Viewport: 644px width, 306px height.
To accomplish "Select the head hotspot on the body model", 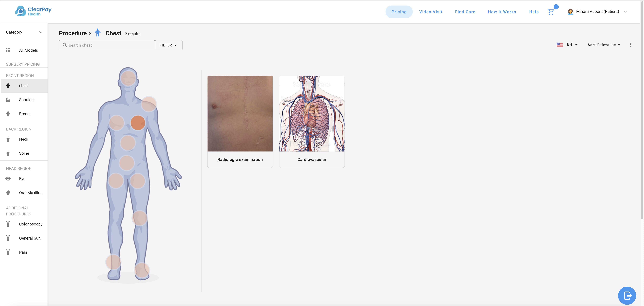I will [x=128, y=78].
